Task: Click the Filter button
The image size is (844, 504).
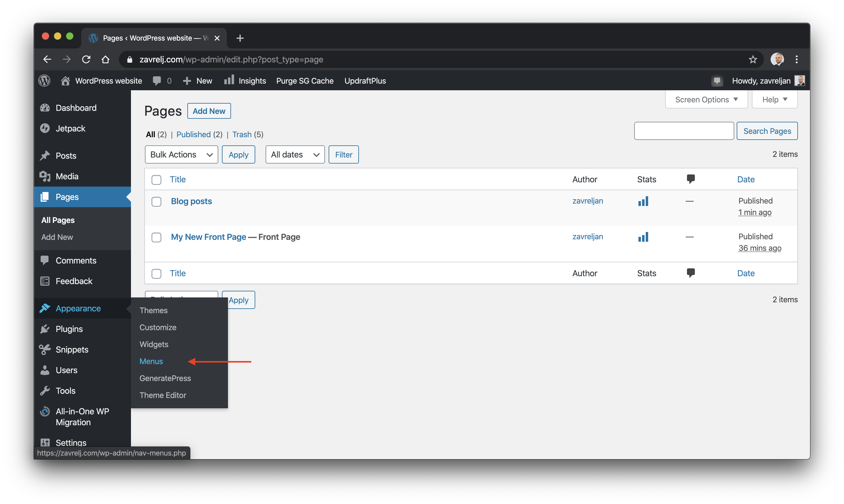Action: coord(343,154)
